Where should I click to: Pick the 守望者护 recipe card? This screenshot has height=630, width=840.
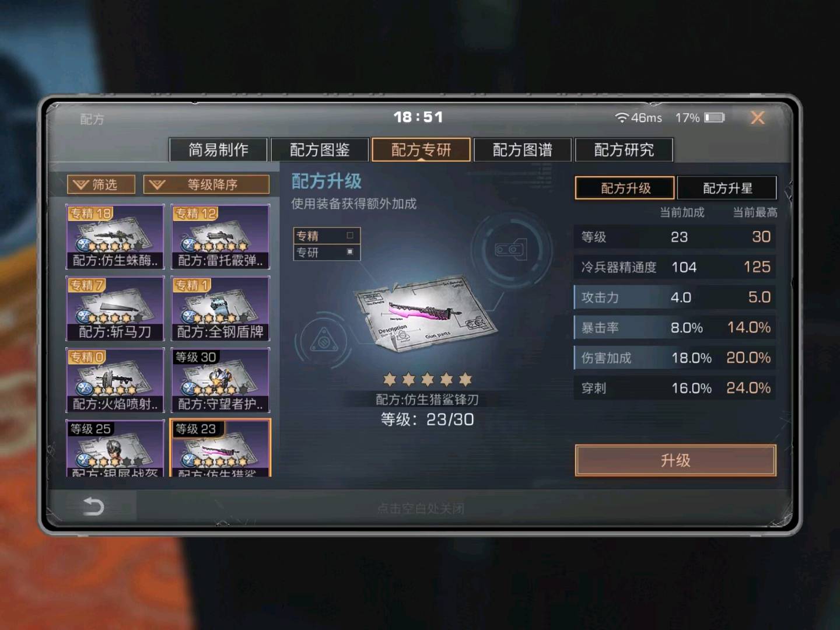pyautogui.click(x=220, y=380)
